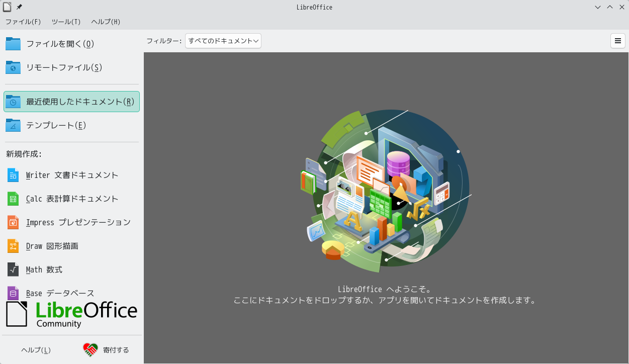
Task: Open the hamburger actions menu
Action: click(x=618, y=41)
